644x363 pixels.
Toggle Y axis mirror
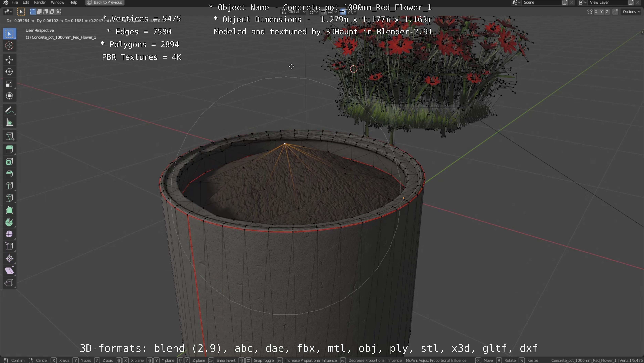pyautogui.click(x=601, y=12)
